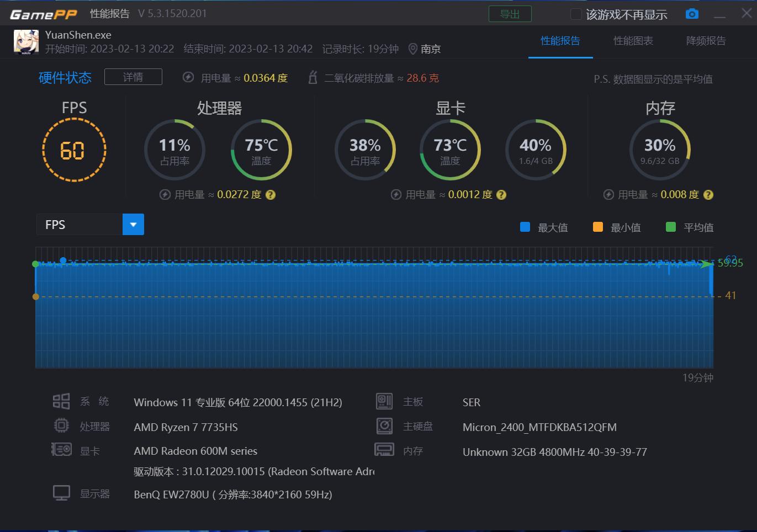Open the FPS metric dropdown

coord(133,224)
